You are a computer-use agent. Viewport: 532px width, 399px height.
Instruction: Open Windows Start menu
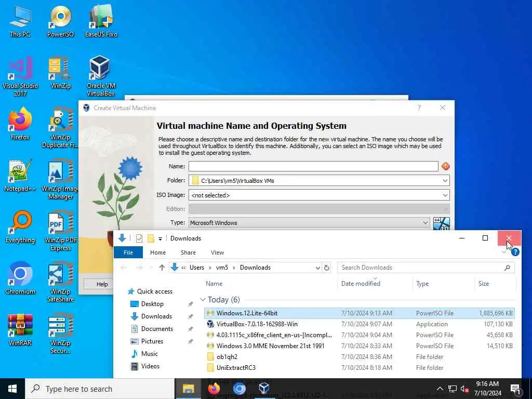(12, 389)
